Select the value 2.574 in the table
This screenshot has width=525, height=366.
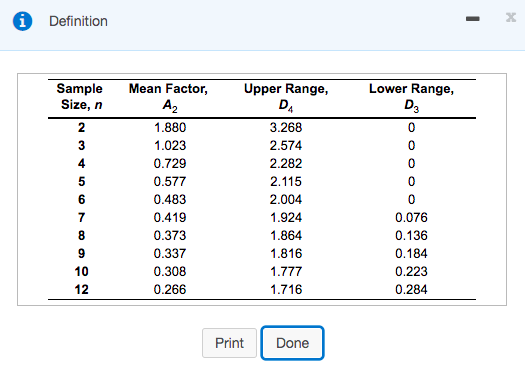coord(286,146)
